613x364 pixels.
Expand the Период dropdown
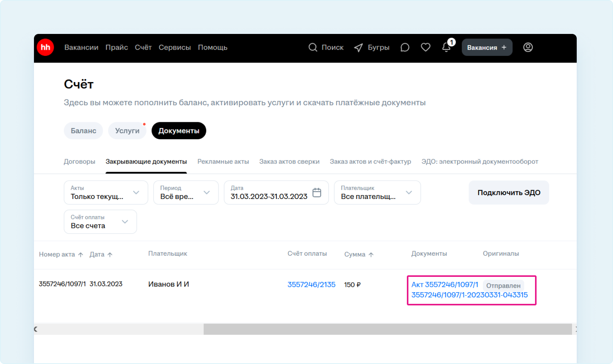point(186,192)
